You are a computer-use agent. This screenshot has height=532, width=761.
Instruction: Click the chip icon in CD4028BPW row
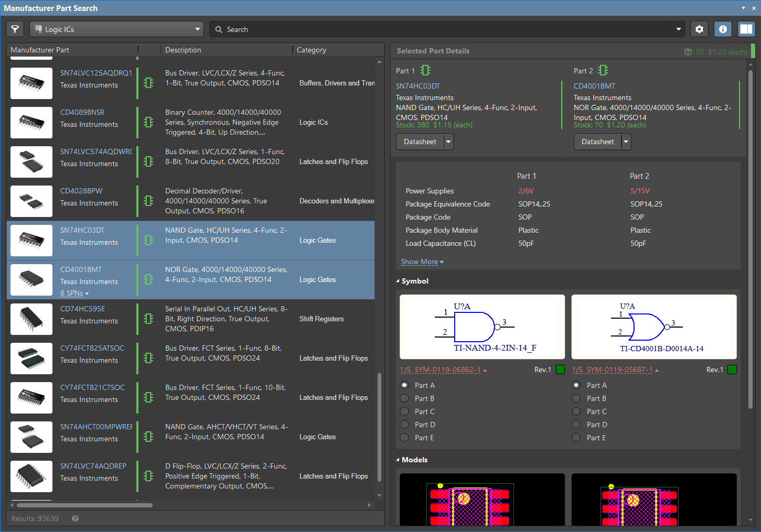(148, 201)
